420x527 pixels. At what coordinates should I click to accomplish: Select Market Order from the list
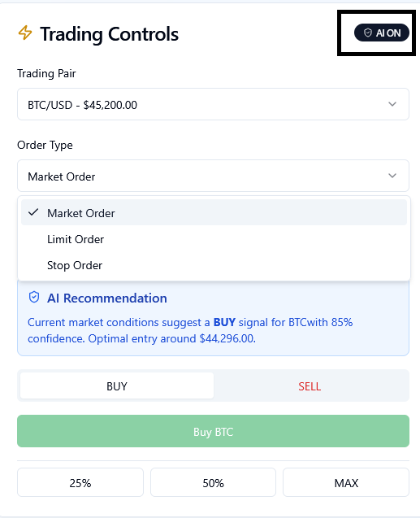[x=214, y=212]
